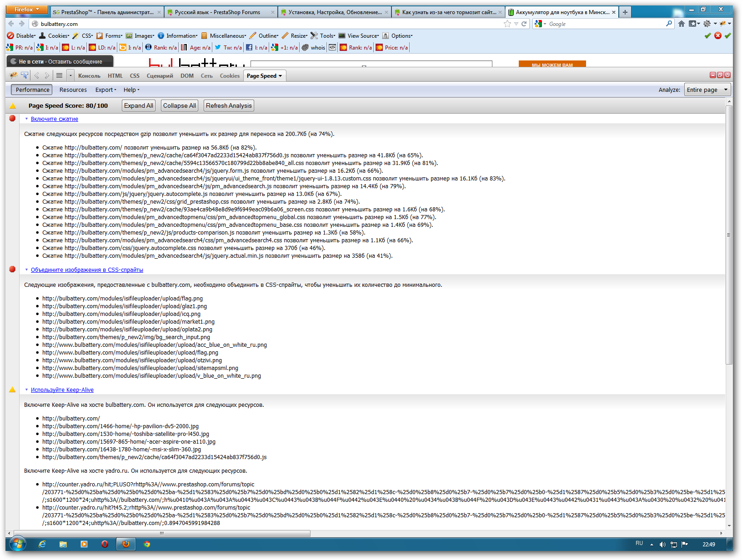Image resolution: width=742 pixels, height=560 pixels.
Task: Click the Expand All button
Action: coord(139,105)
